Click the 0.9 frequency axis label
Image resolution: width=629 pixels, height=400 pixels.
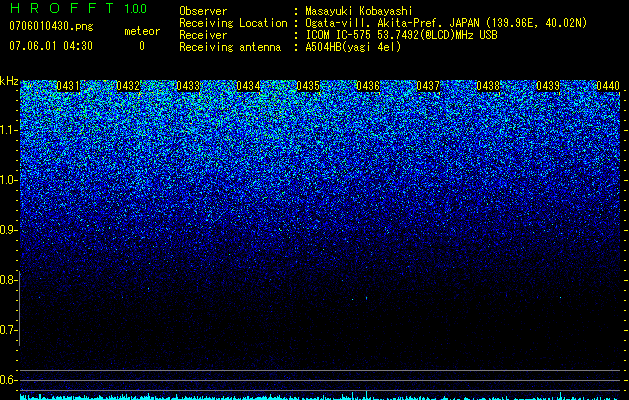click(x=8, y=230)
